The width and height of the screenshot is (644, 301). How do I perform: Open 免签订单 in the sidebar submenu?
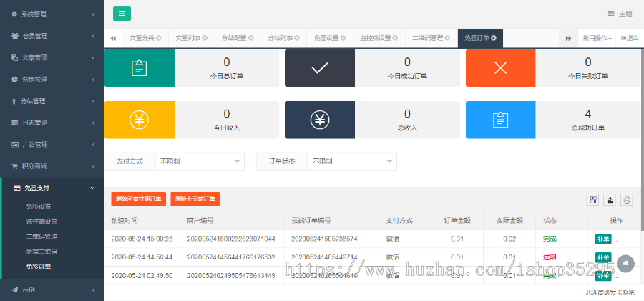39,267
